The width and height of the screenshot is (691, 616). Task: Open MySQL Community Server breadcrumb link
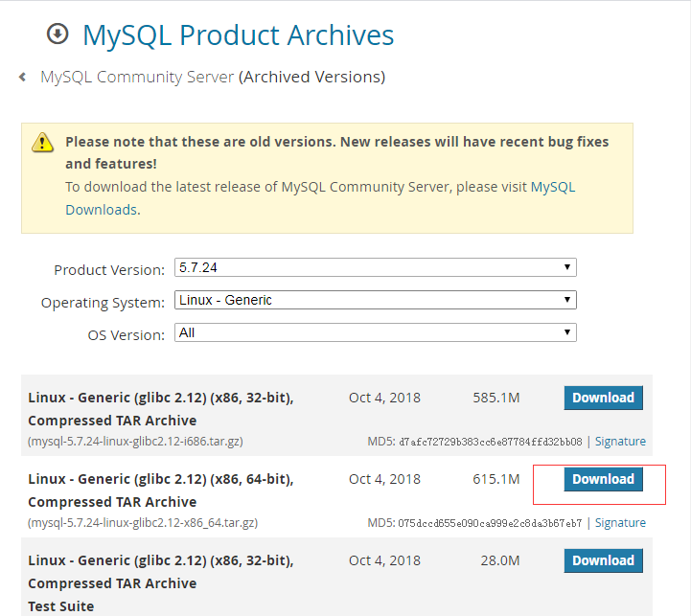point(137,77)
